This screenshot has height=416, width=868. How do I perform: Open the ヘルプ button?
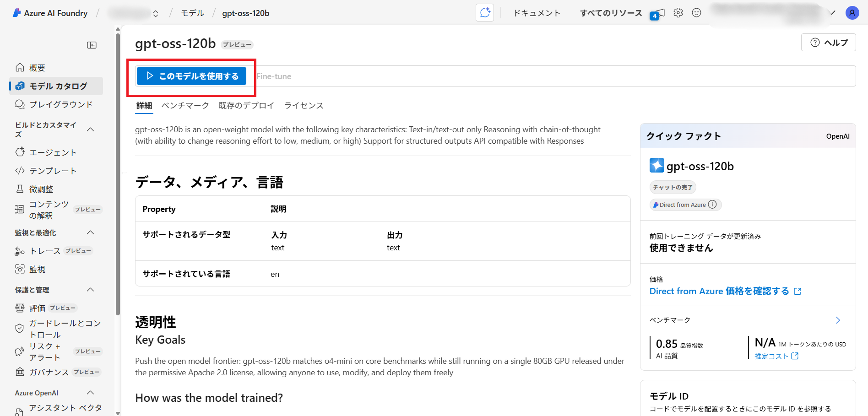pyautogui.click(x=829, y=43)
